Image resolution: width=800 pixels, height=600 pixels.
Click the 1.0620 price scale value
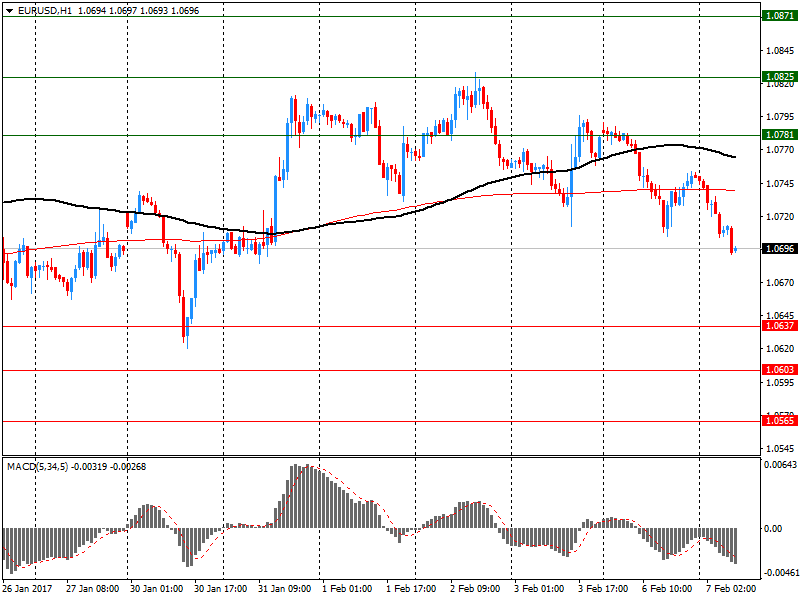pos(780,349)
